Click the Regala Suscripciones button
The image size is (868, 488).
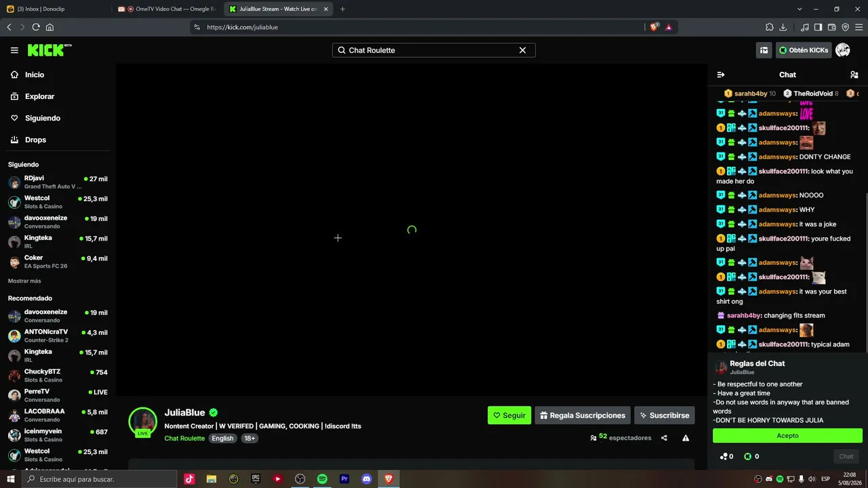click(583, 415)
